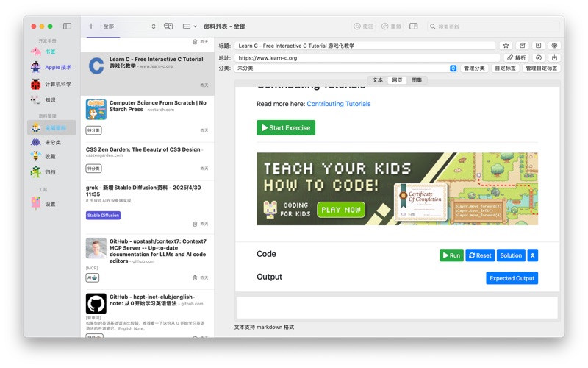This screenshot has width=588, height=368.
Task: Click the 管理自定标签 button
Action: 541,68
